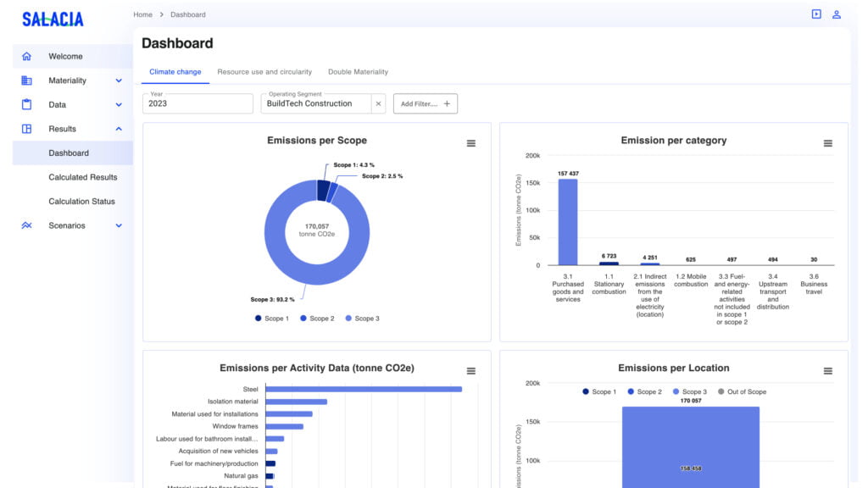
Task: Click the play tutorial icon in header
Action: 816,14
